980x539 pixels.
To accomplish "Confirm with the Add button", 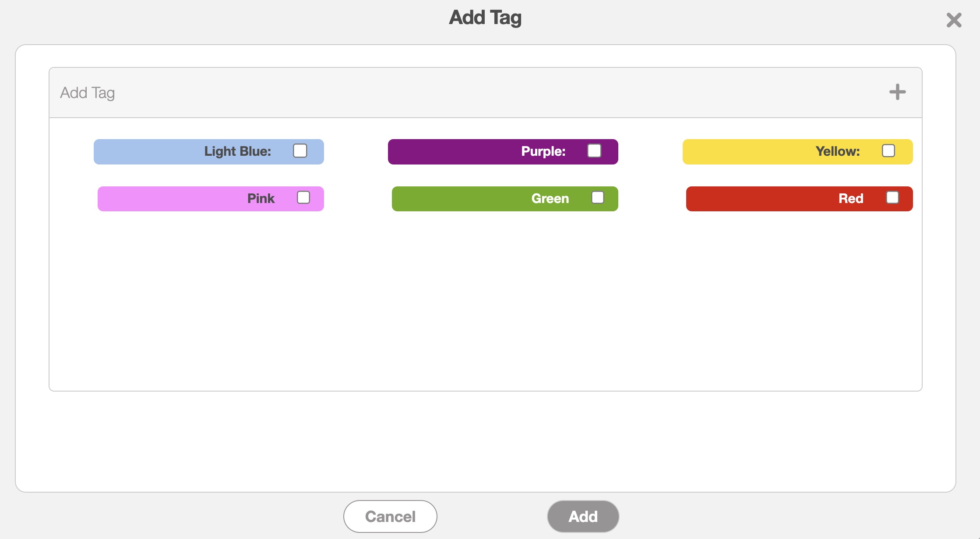I will [583, 516].
